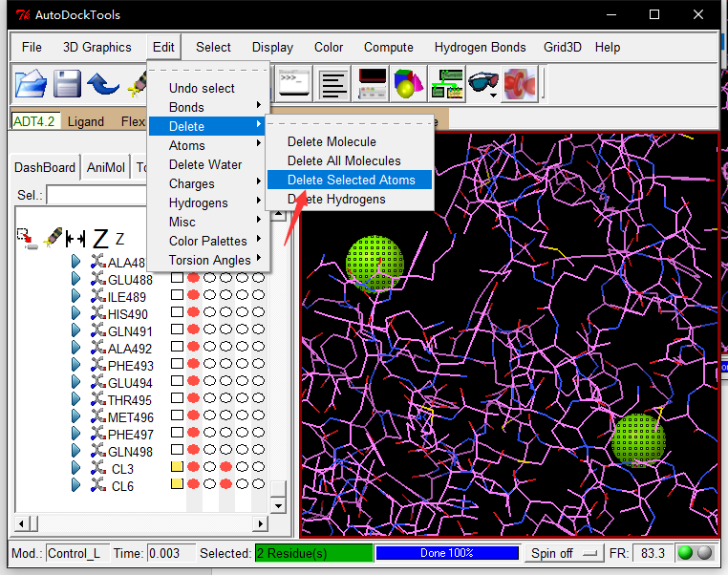The width and height of the screenshot is (728, 575).
Task: Click the residue icon beside PHE493
Action: pyautogui.click(x=98, y=364)
